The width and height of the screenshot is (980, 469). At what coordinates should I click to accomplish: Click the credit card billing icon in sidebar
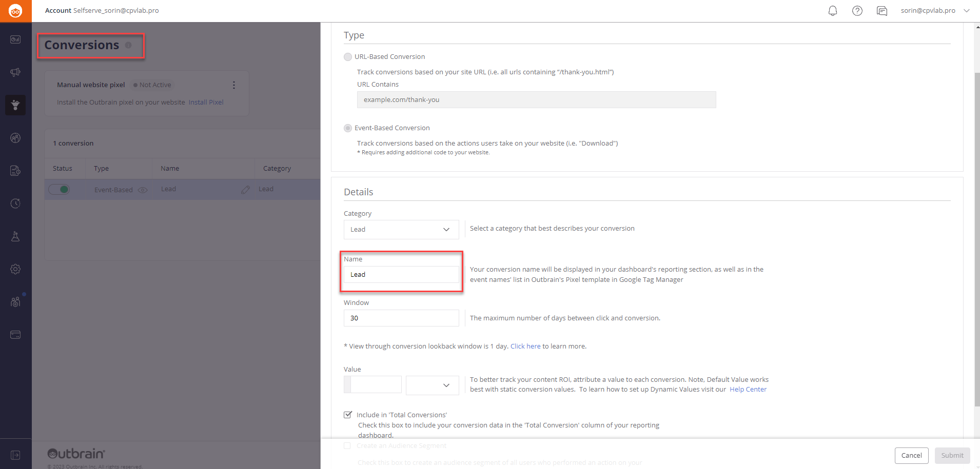coord(15,335)
